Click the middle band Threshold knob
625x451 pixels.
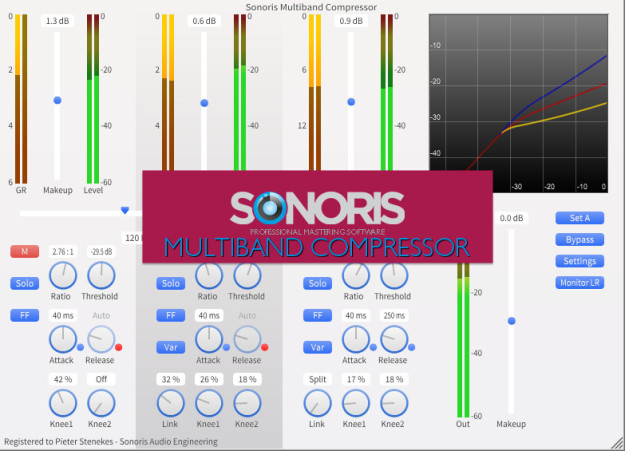(247, 275)
